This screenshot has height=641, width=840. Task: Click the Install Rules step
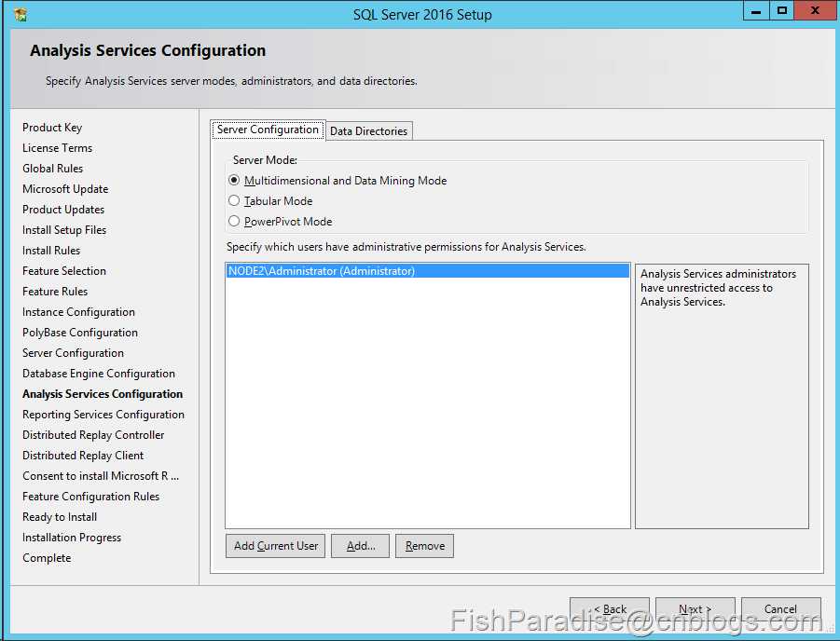pyautogui.click(x=51, y=251)
